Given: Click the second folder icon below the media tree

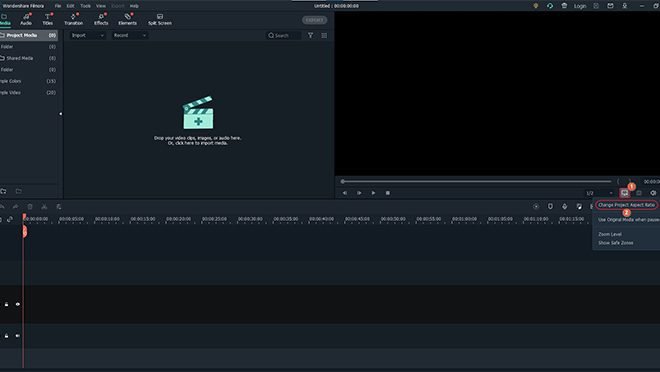Looking at the screenshot, I should tap(19, 191).
